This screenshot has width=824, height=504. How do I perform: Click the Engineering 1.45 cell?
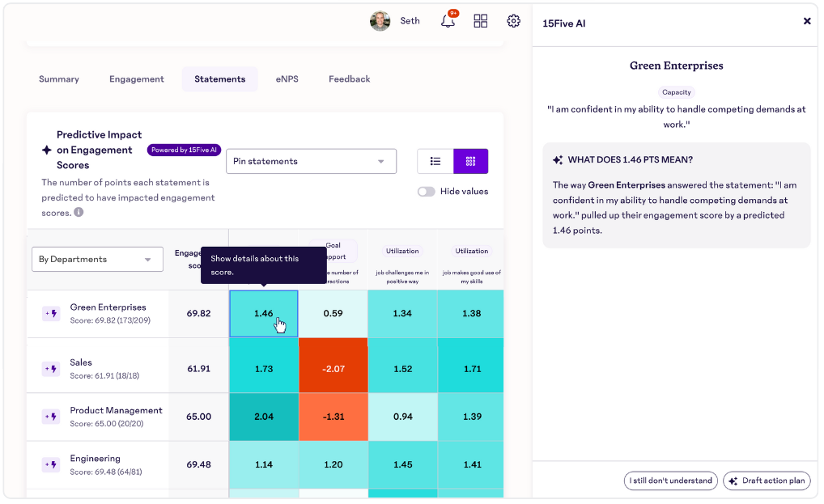coord(402,464)
